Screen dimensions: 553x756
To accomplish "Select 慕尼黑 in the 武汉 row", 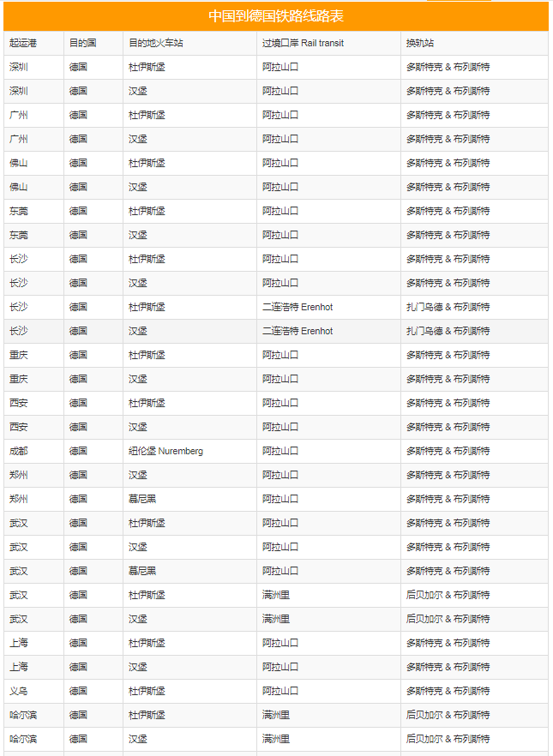I will (142, 571).
